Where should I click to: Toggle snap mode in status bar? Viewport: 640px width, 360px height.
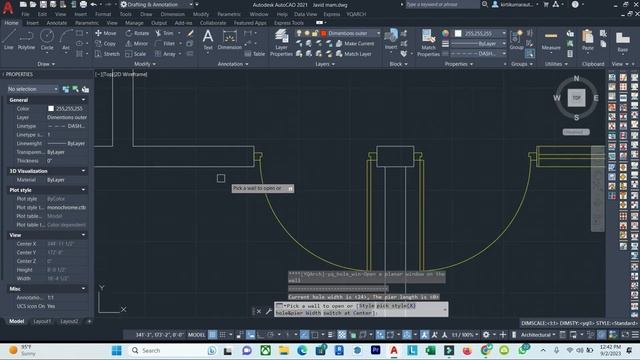(223, 335)
